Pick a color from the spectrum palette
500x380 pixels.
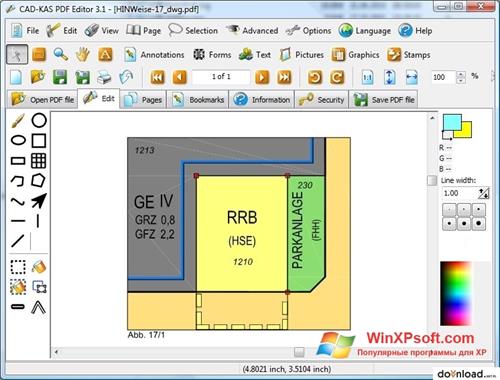click(456, 293)
